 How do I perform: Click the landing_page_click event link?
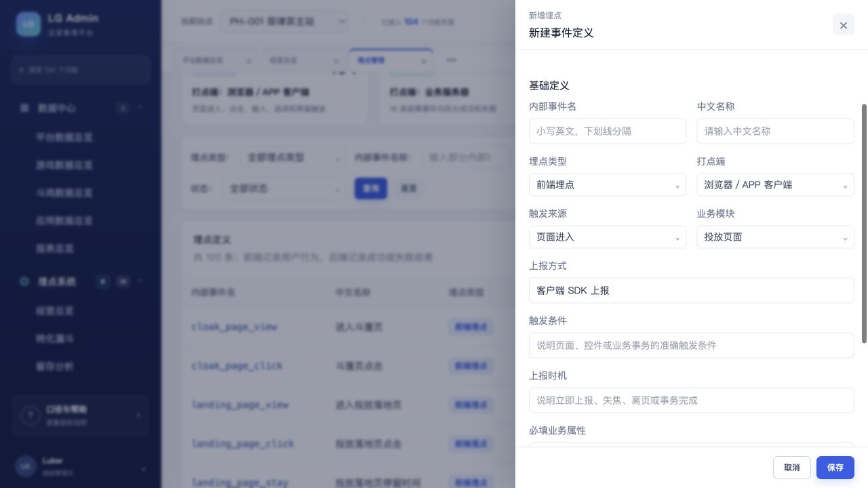point(243,443)
